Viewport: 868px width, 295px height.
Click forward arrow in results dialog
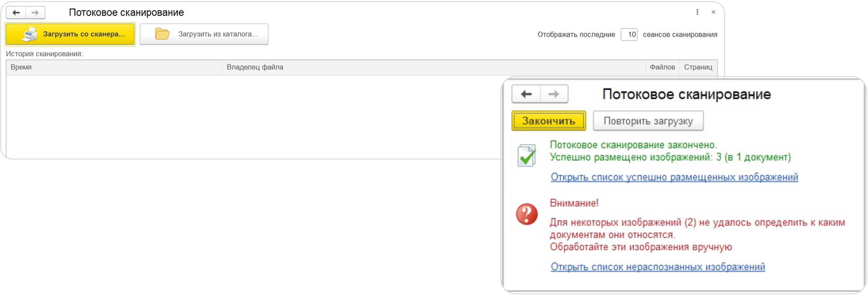(x=554, y=94)
